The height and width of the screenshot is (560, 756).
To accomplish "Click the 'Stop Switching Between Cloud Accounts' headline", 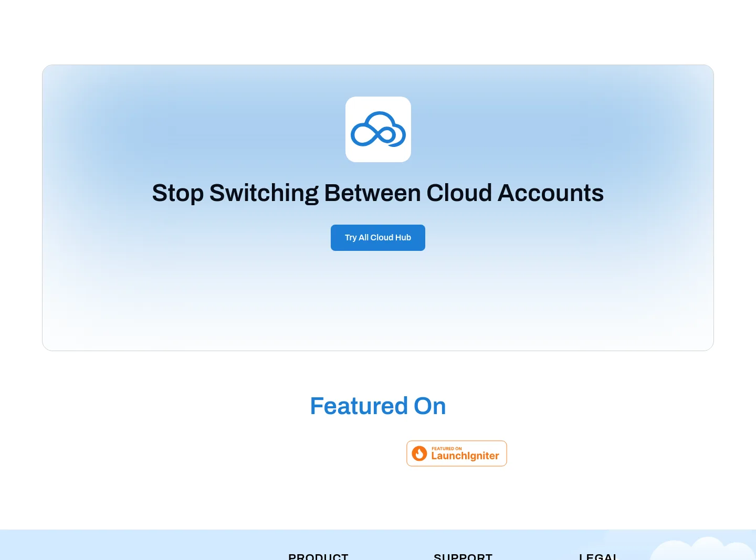I will click(x=378, y=193).
